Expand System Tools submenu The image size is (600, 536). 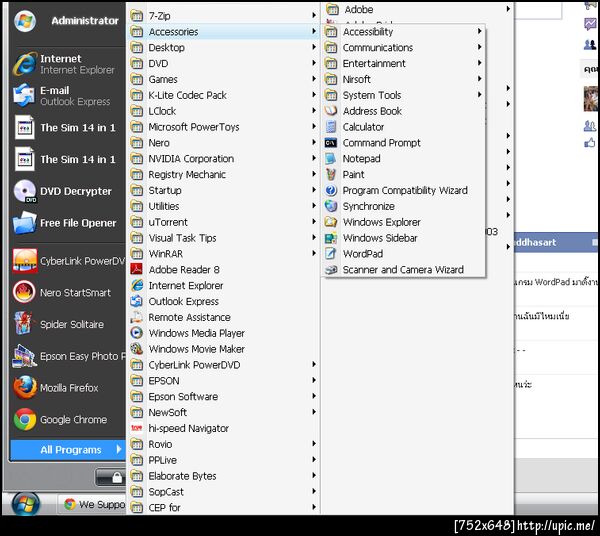(404, 95)
